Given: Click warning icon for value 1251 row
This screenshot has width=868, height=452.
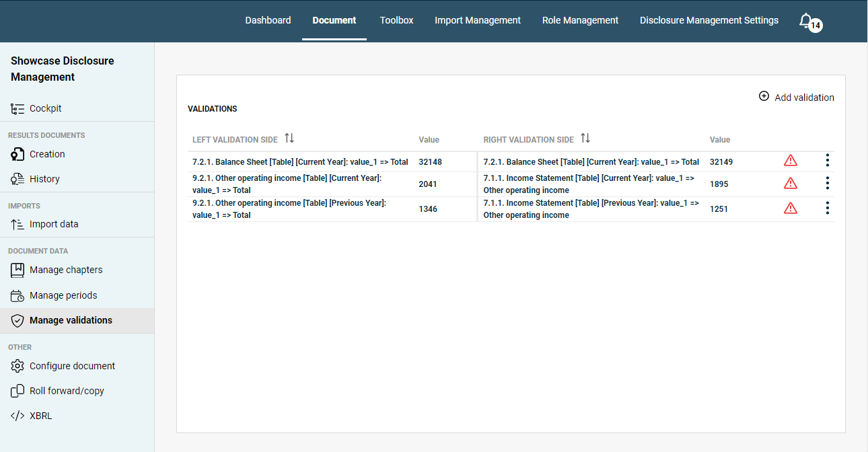Looking at the screenshot, I should (791, 208).
